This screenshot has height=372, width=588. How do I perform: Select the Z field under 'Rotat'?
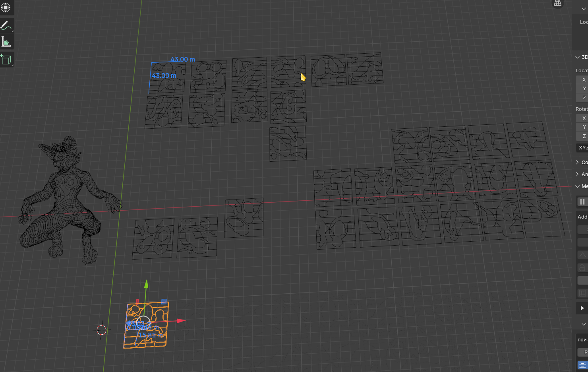[x=582, y=136]
